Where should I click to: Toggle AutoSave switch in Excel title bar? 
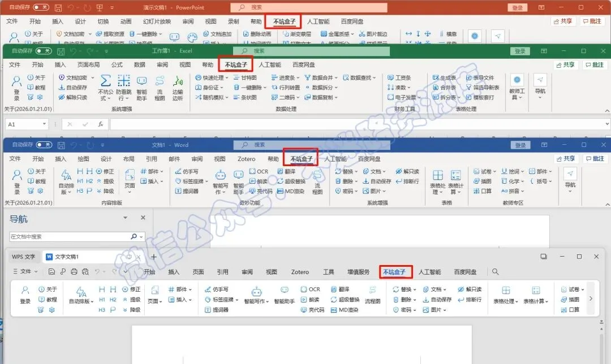44,51
